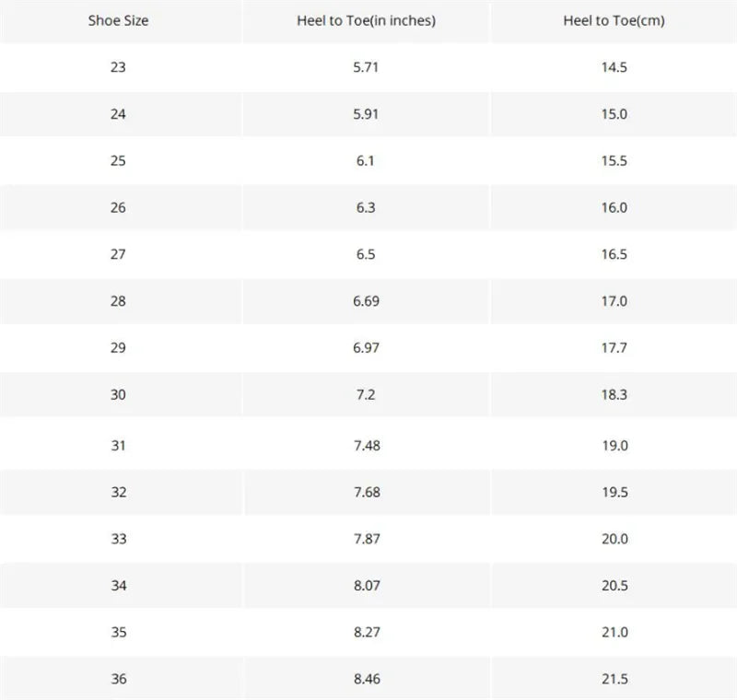Select the 15.5 cm cell
The width and height of the screenshot is (737, 700).
point(614,160)
